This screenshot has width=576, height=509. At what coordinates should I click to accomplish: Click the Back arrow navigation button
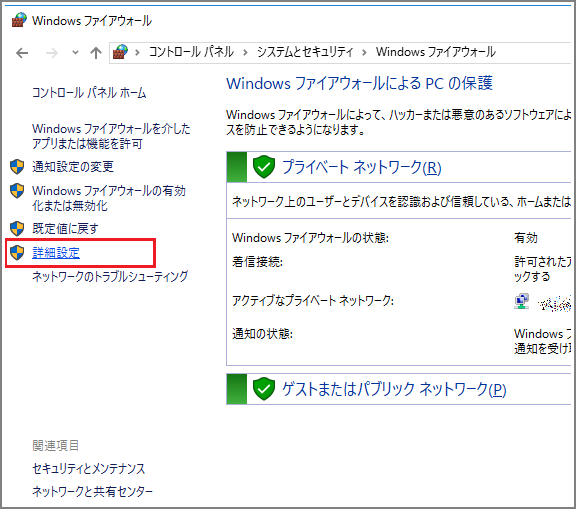tap(22, 53)
